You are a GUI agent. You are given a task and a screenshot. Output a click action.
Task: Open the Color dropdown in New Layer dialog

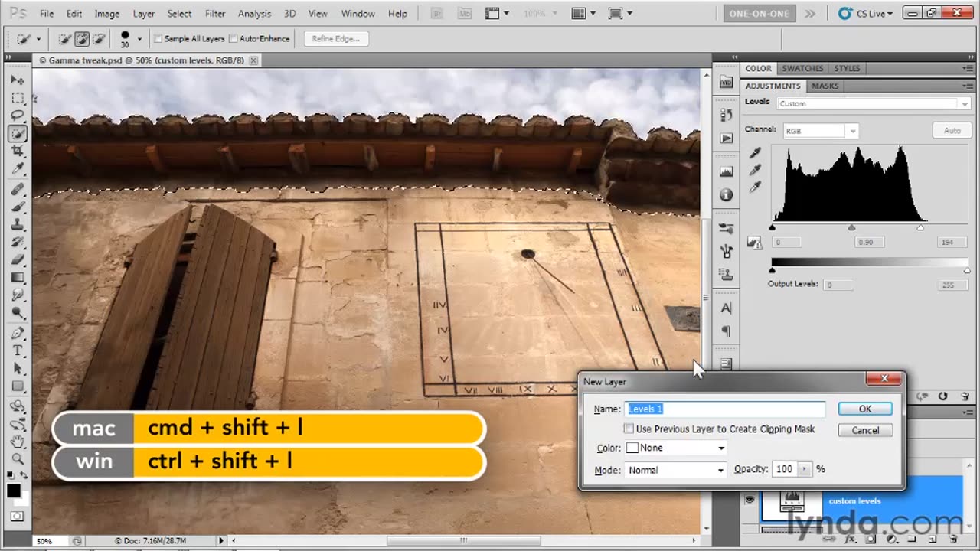[675, 448]
